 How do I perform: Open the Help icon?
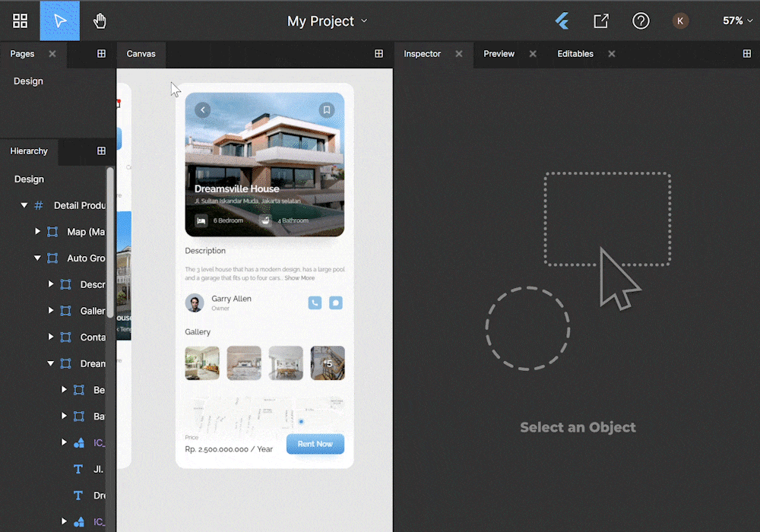[x=641, y=21]
